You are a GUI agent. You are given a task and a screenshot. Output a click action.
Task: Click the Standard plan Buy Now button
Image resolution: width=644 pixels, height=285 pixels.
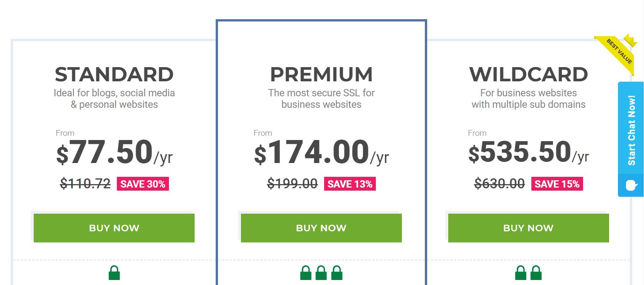[114, 228]
